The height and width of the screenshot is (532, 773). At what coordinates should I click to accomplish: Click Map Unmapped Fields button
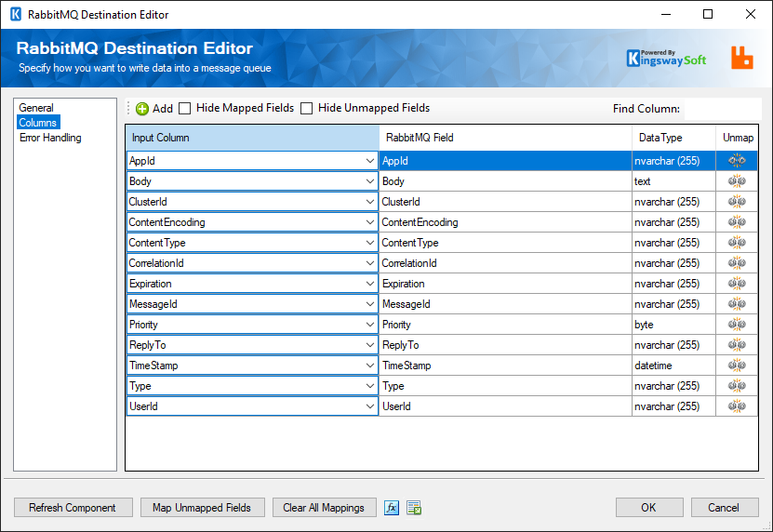point(202,507)
